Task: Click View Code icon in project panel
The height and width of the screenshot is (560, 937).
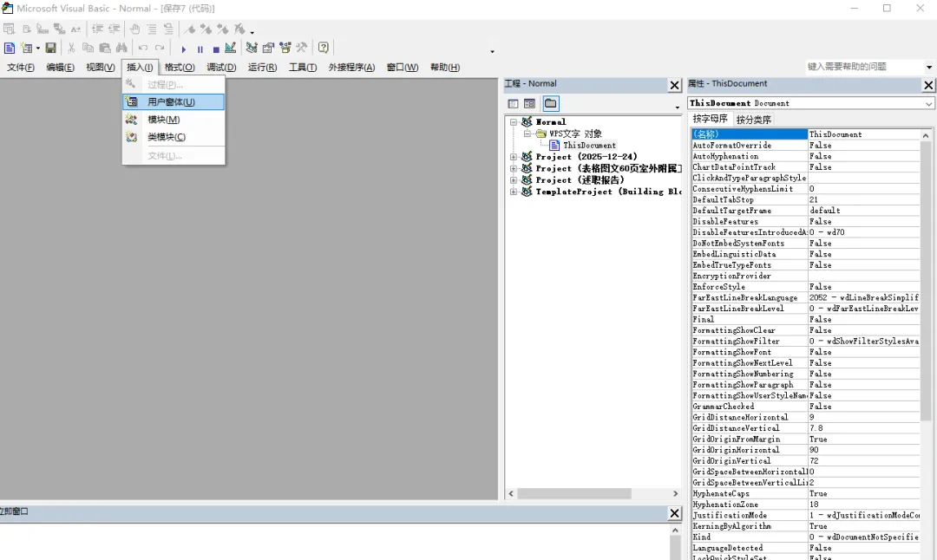Action: [x=513, y=104]
